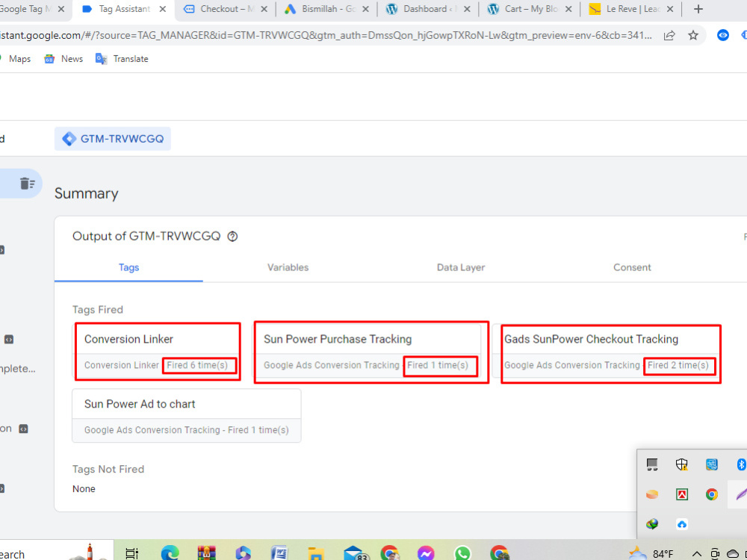Screen dimensions: 747x560
Task: Show hidden icons chevron on taskbar
Action: click(696, 553)
